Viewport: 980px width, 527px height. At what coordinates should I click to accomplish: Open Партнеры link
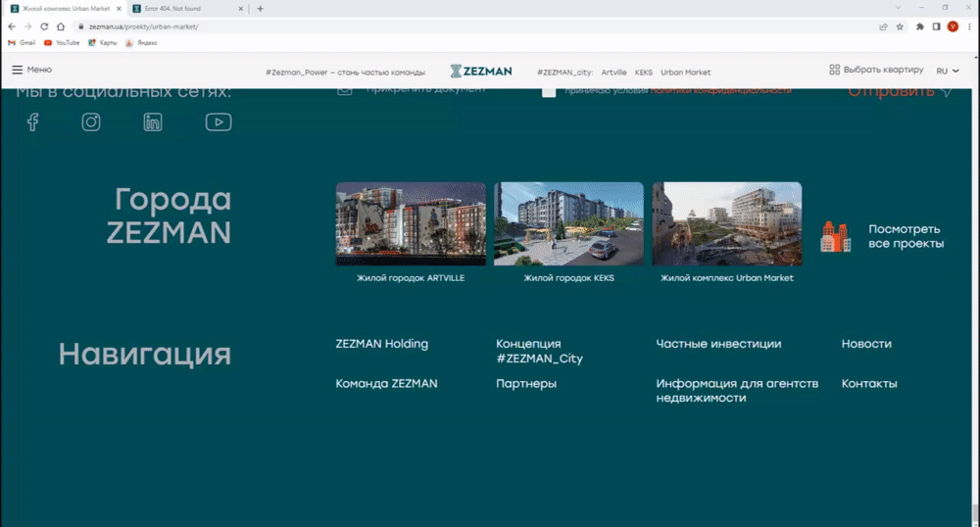(x=526, y=383)
